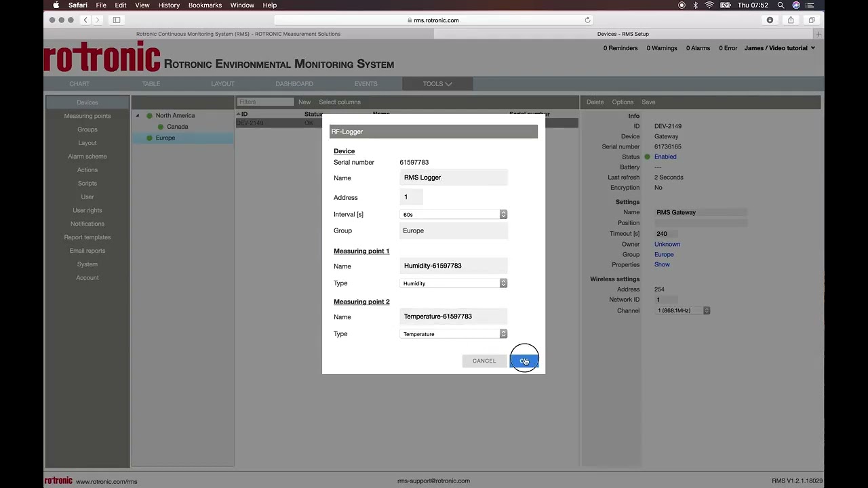Edit the Address field value 1
This screenshot has width=868, height=488.
point(411,197)
